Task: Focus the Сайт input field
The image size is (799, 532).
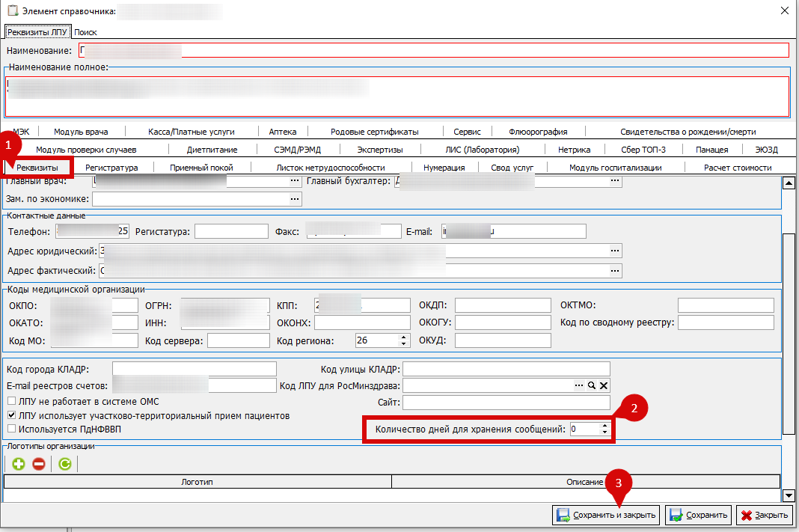Action: 506,402
